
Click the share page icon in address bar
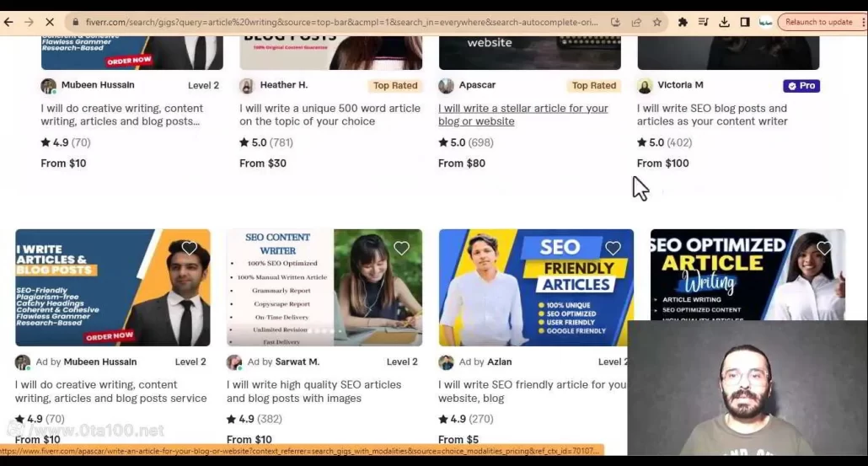(636, 22)
